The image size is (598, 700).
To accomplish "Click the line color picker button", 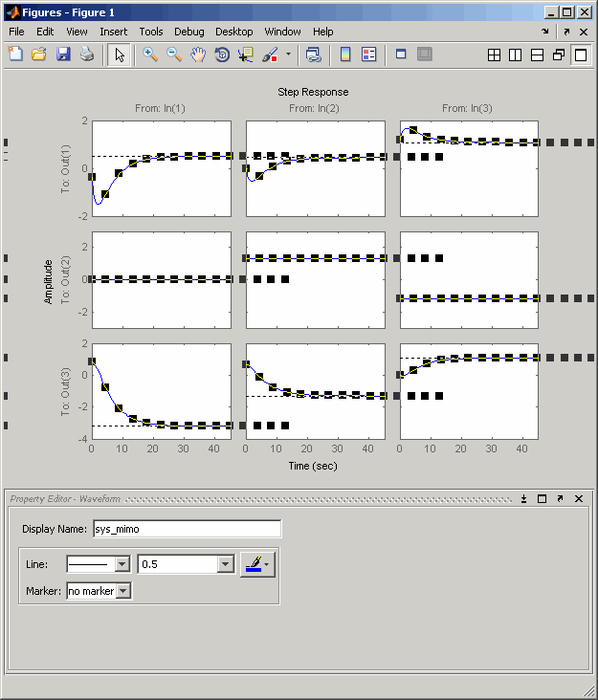I will [x=254, y=564].
